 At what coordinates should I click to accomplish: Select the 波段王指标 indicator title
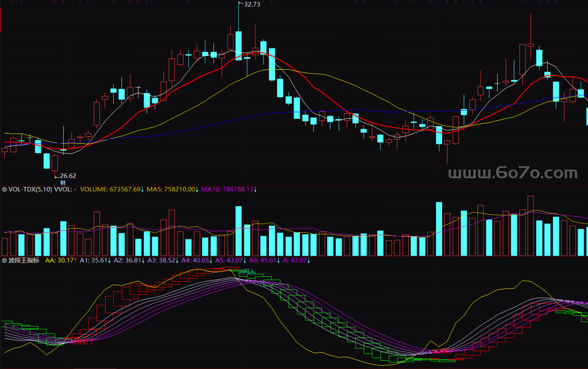coord(24,261)
